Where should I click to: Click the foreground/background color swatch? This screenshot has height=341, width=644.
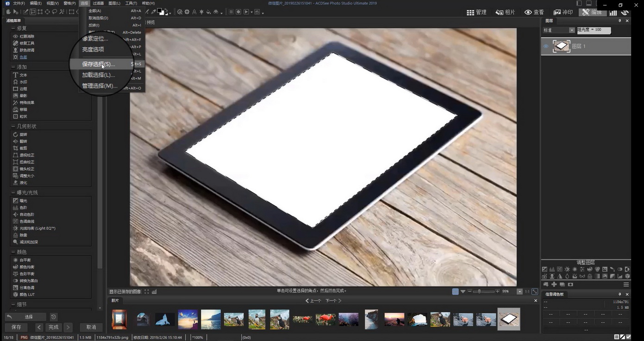point(161,12)
